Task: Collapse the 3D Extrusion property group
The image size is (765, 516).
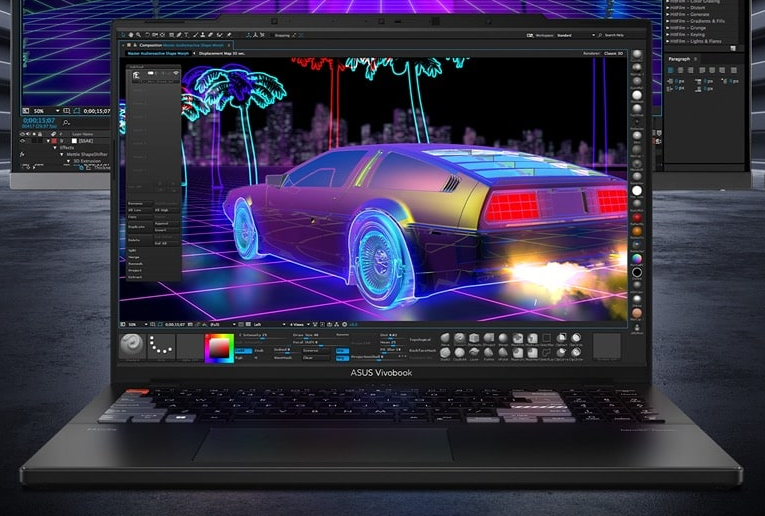Action: coord(68,161)
